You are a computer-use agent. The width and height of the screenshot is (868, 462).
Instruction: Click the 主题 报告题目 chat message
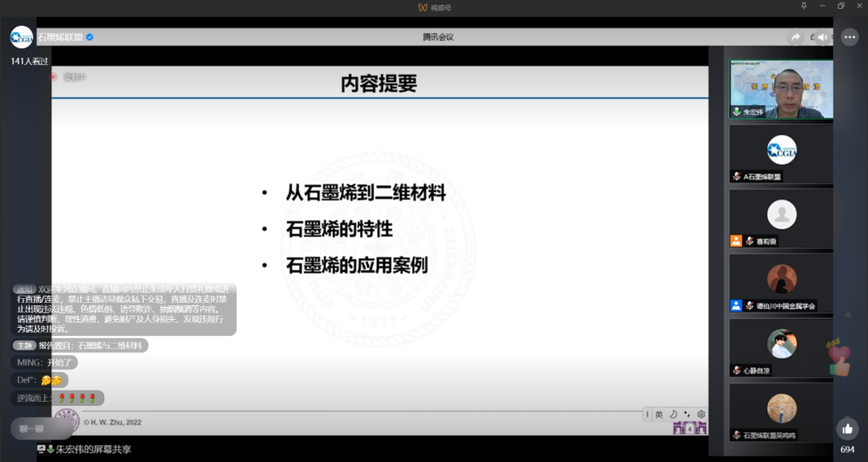(x=79, y=345)
